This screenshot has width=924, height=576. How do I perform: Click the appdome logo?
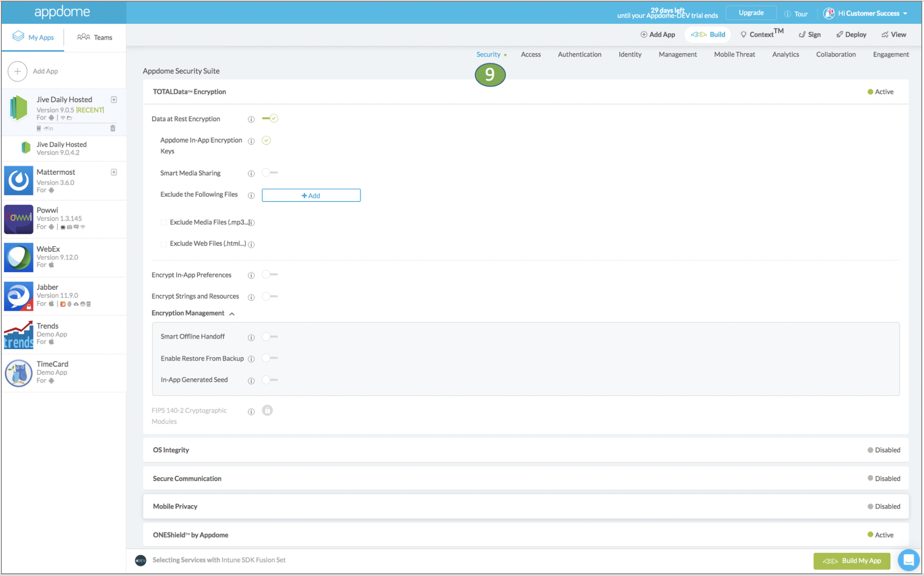point(62,12)
